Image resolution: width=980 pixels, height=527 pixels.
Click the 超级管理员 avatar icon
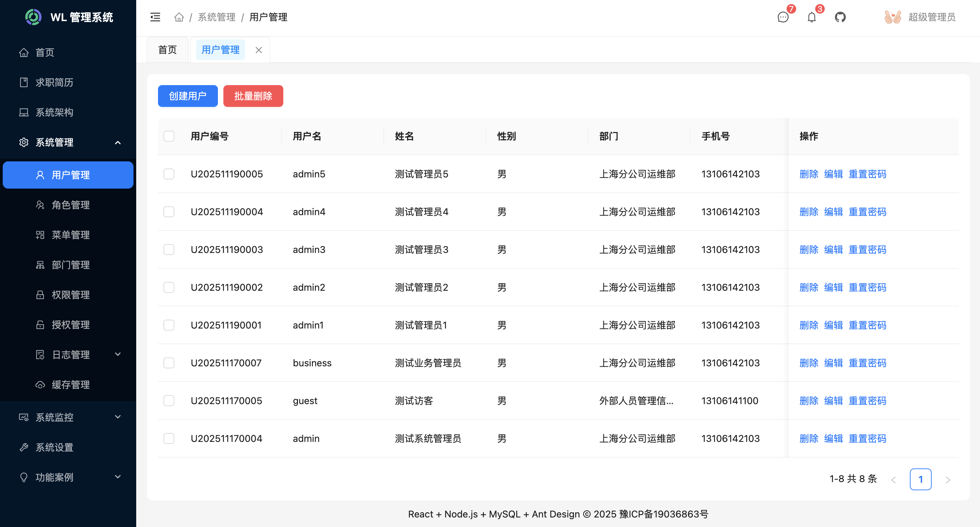point(892,17)
